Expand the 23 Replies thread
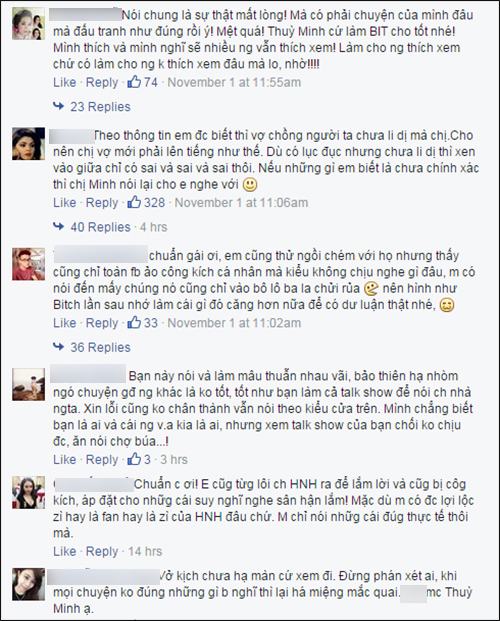The image size is (500, 621). click(100, 107)
